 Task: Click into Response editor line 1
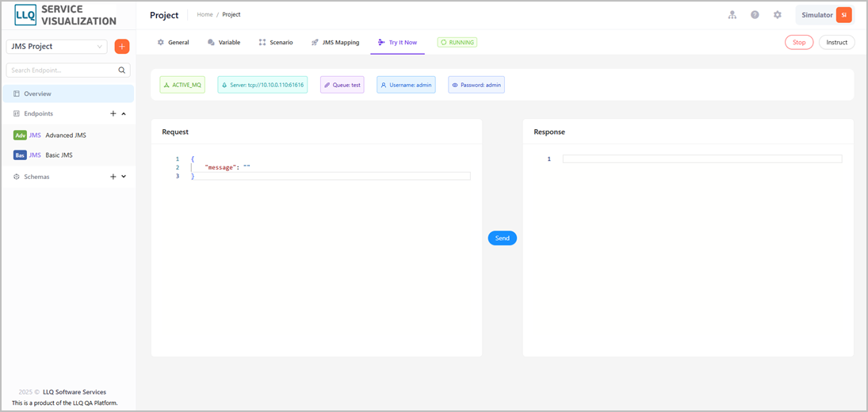(702, 158)
